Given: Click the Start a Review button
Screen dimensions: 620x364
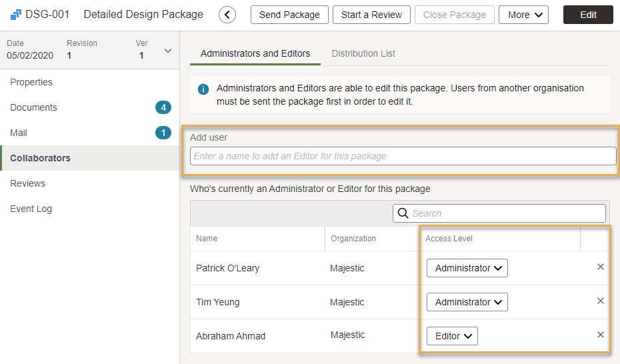Looking at the screenshot, I should click(x=371, y=15).
